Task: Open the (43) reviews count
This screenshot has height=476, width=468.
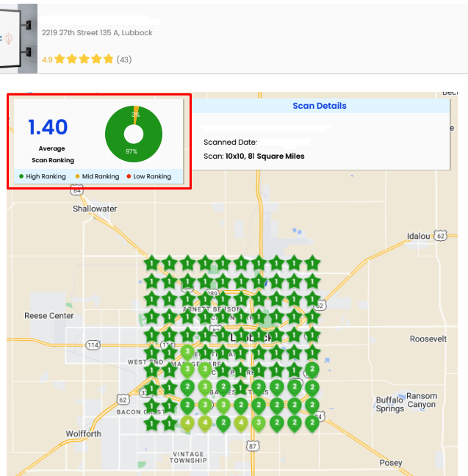Action: (x=124, y=59)
